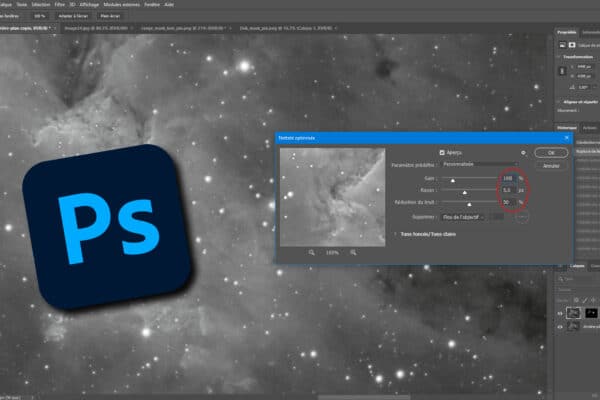
Task: Open the 3D menu
Action: [72, 5]
